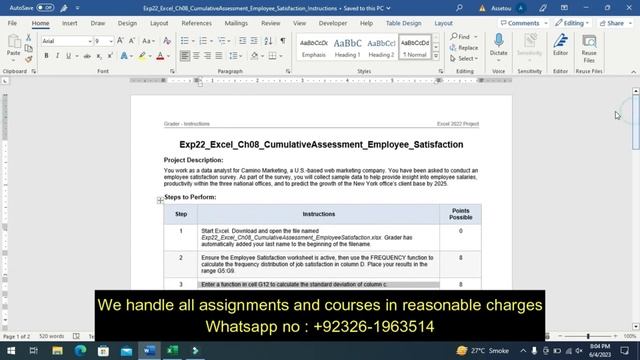
Task: Decrease paragraph indent
Action: click(242, 41)
